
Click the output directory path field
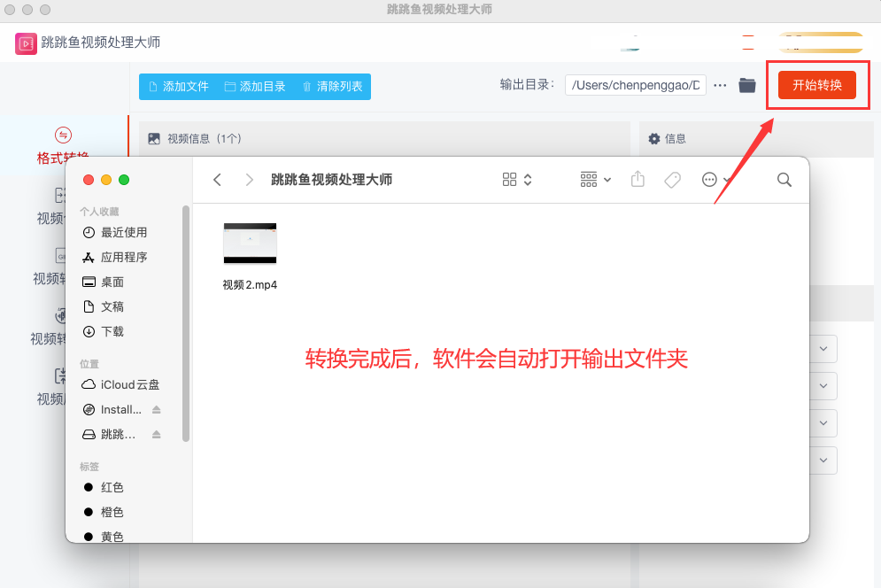tap(635, 85)
